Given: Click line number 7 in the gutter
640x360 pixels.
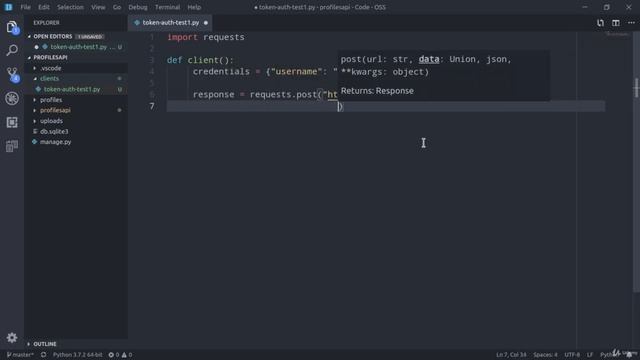Looking at the screenshot, I should pyautogui.click(x=152, y=106).
